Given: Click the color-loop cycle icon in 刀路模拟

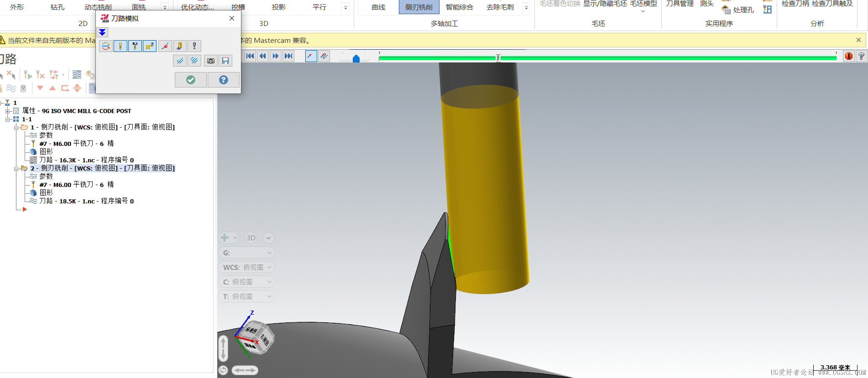Looking at the screenshot, I should coord(105,46).
